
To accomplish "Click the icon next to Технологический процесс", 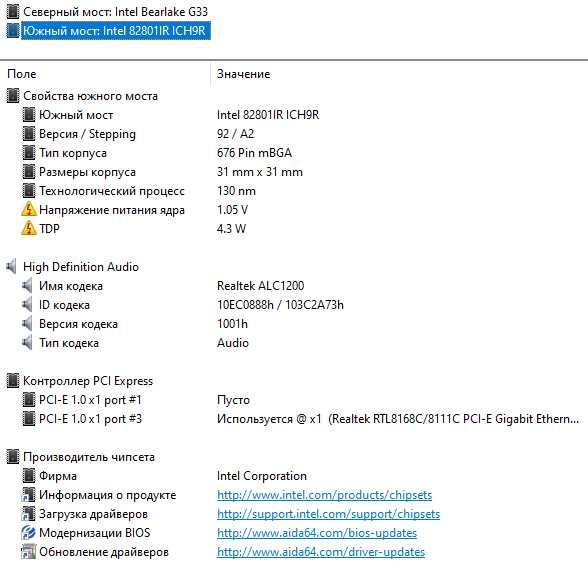I will tap(28, 191).
